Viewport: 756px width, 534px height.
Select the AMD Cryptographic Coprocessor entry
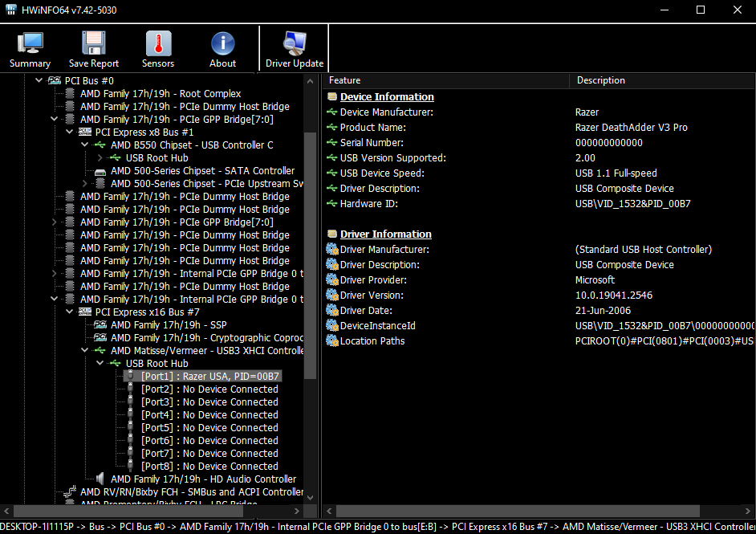click(x=206, y=338)
